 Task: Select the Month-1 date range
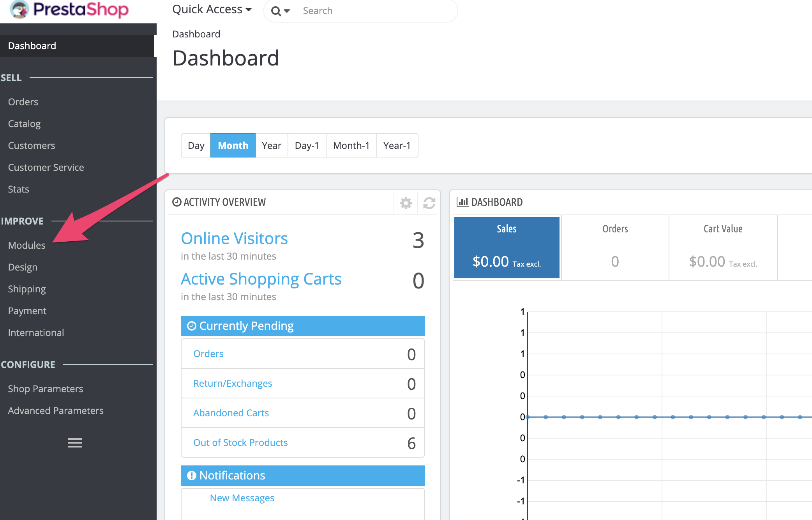coord(351,145)
